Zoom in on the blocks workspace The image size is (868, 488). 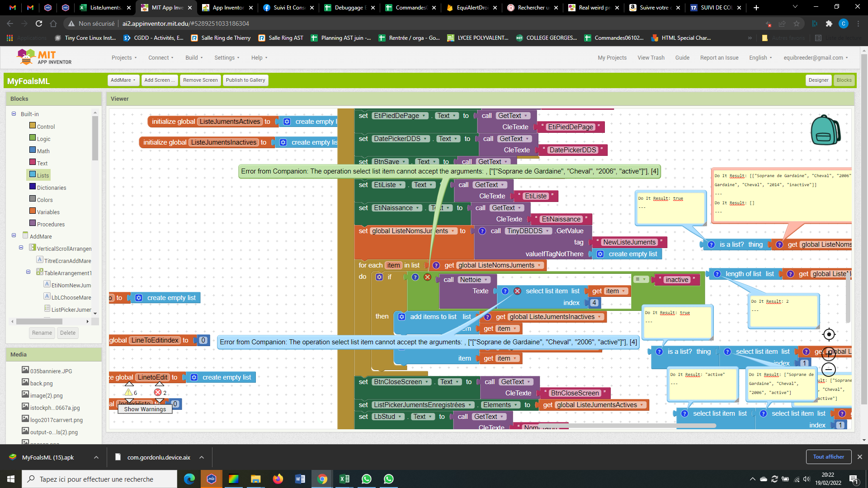[x=829, y=354]
